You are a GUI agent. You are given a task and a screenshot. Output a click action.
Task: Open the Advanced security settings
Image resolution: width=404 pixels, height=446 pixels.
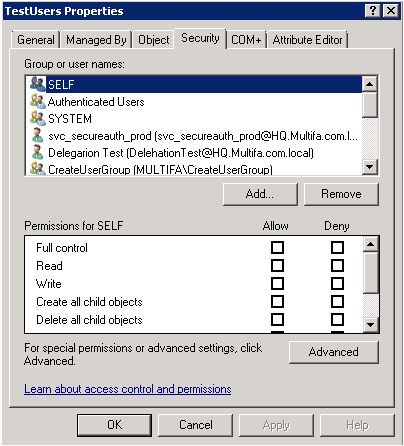pyautogui.click(x=334, y=352)
